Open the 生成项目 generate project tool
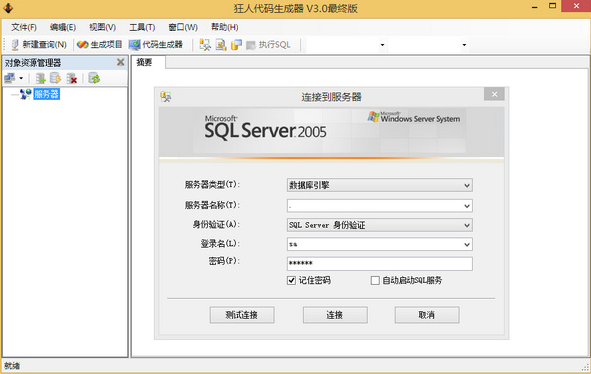This screenshot has width=591, height=374. pos(100,44)
